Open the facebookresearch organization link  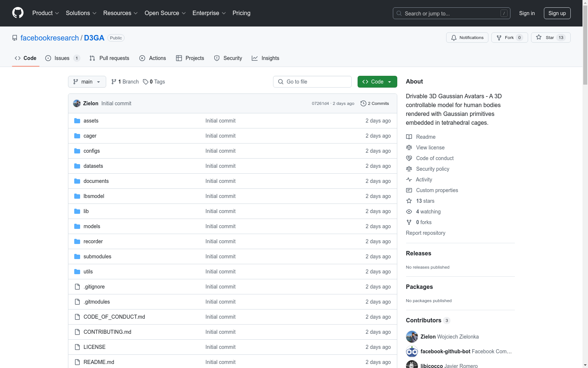coord(50,38)
